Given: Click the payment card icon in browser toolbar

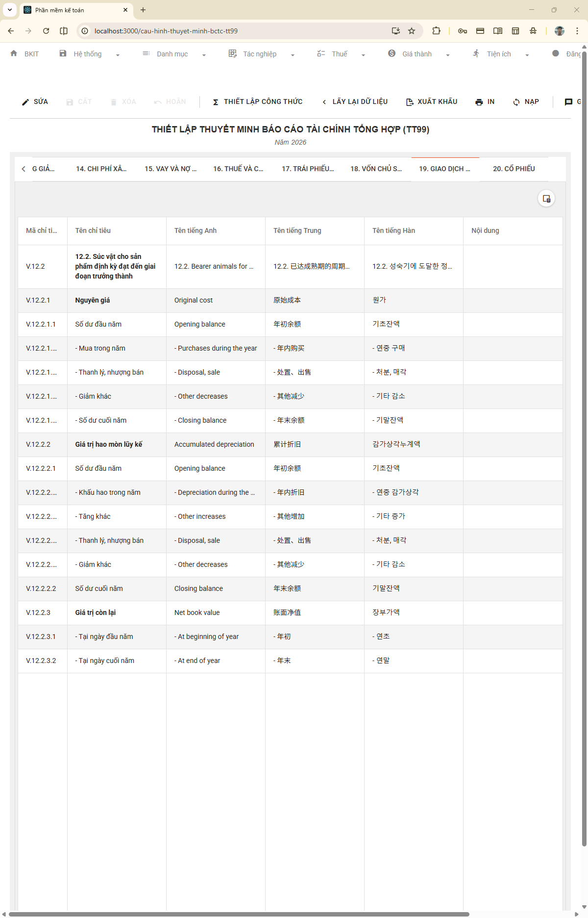Looking at the screenshot, I should click(480, 31).
